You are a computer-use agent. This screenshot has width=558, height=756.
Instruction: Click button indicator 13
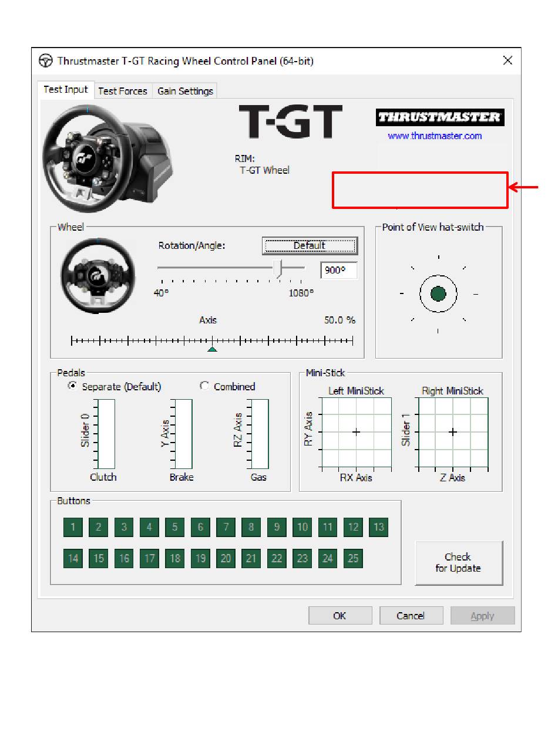[379, 527]
